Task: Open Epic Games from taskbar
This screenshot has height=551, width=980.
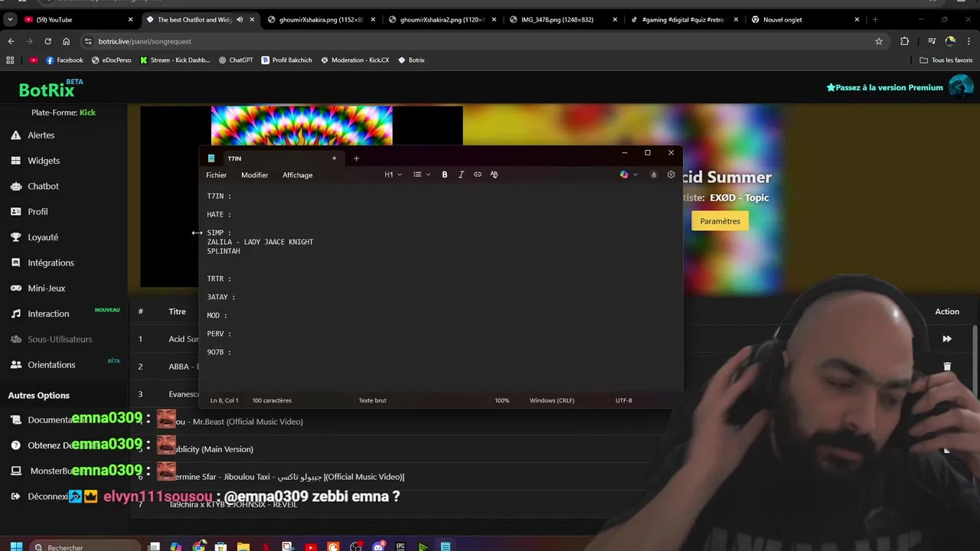Action: [400, 546]
